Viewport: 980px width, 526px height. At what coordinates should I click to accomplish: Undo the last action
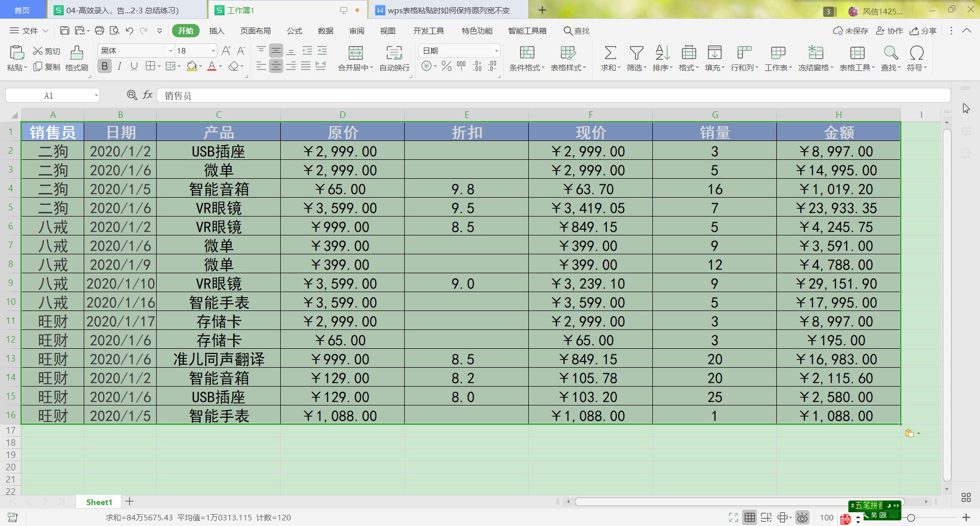129,31
